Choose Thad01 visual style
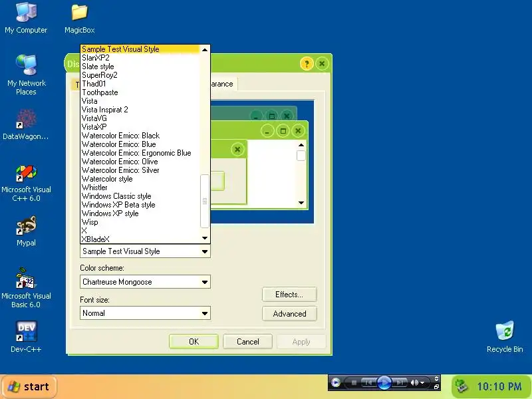 (140, 84)
